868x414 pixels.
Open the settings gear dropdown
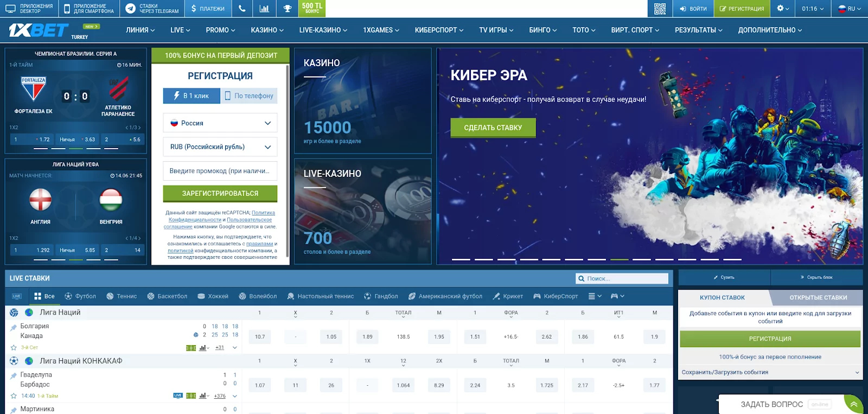point(783,9)
